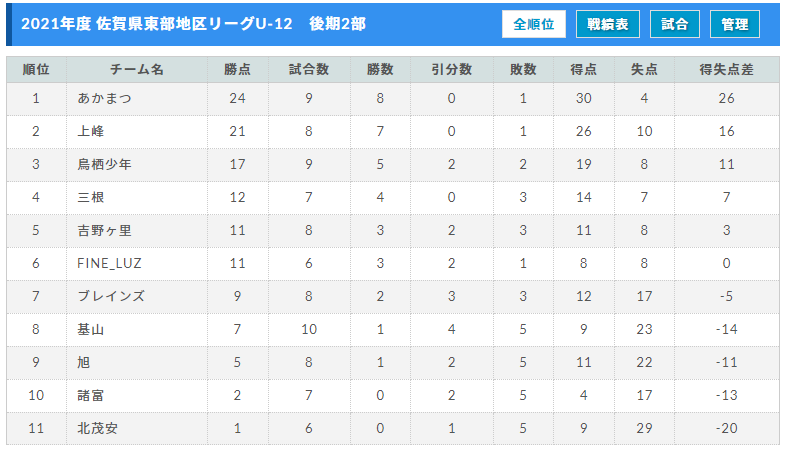The image size is (789, 457).
Task: Click the 順位 column header
Action: tap(36, 69)
